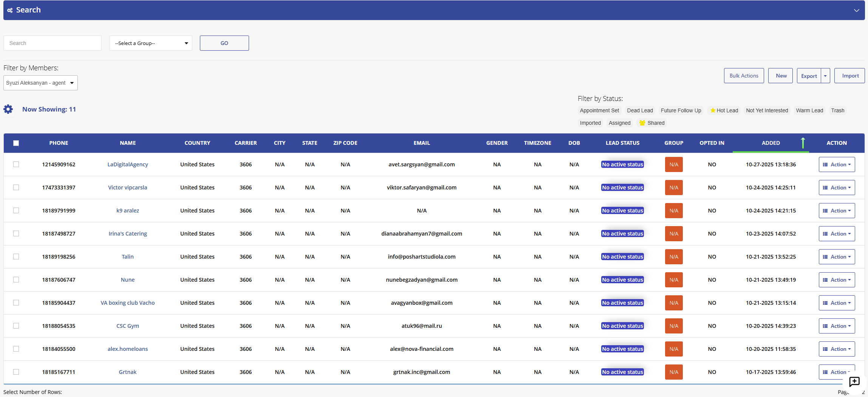Click the list icon inside LaDigitalAgency's Action button
The height and width of the screenshot is (397, 868).
click(825, 164)
